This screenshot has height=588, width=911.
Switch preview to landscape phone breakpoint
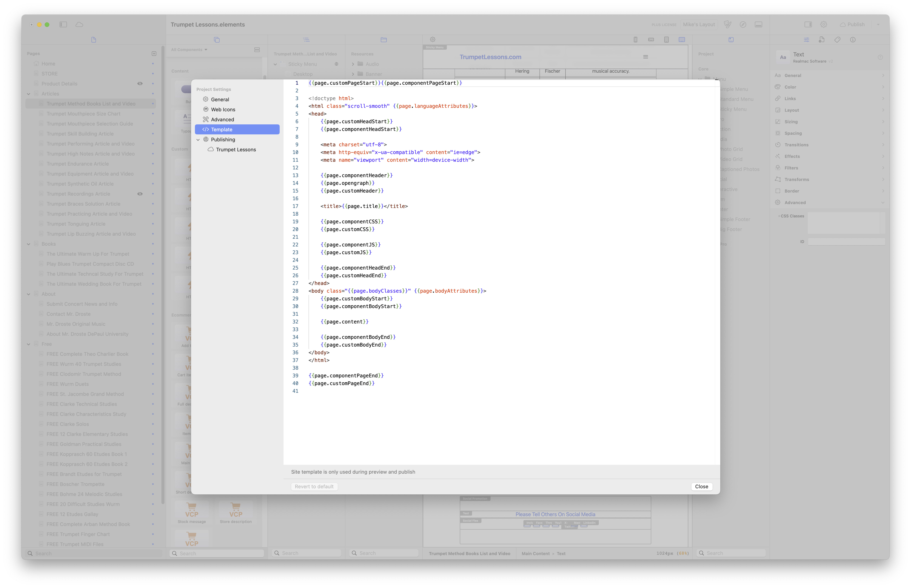[651, 40]
